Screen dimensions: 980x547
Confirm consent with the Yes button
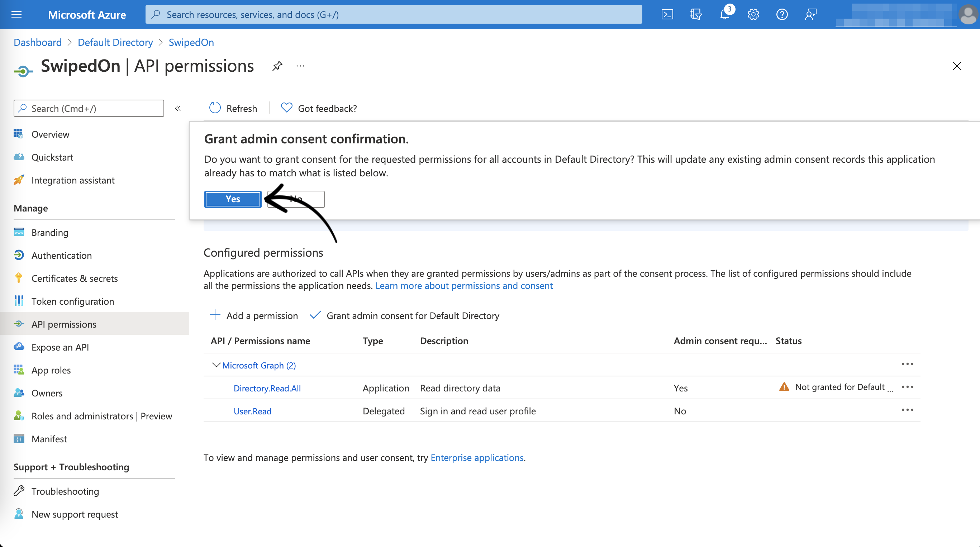(233, 199)
